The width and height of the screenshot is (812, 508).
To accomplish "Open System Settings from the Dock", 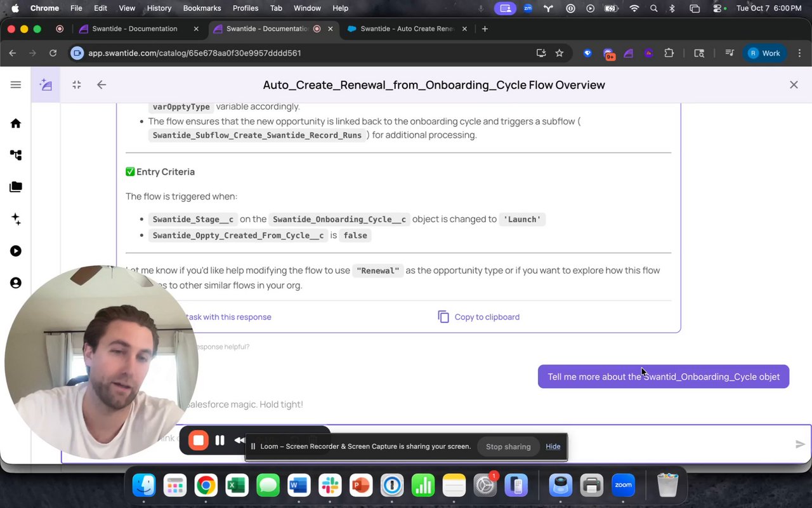I will pos(485,486).
